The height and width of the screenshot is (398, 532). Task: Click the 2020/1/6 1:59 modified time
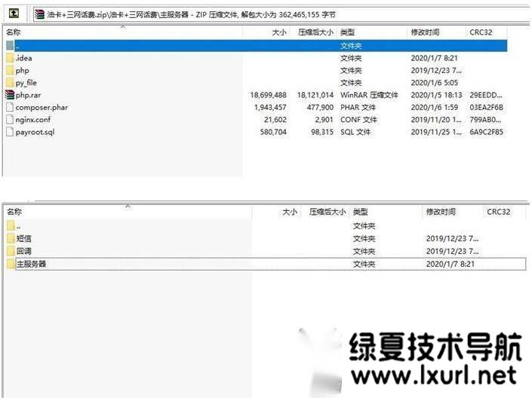point(435,107)
